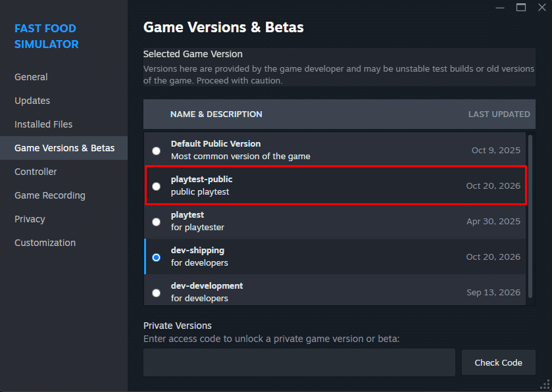Click the Apr 30, 2025 date
This screenshot has height=392, width=552.
pyautogui.click(x=493, y=222)
